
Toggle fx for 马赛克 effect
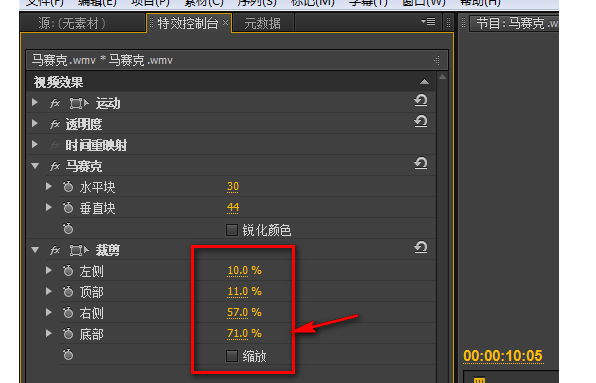55,166
